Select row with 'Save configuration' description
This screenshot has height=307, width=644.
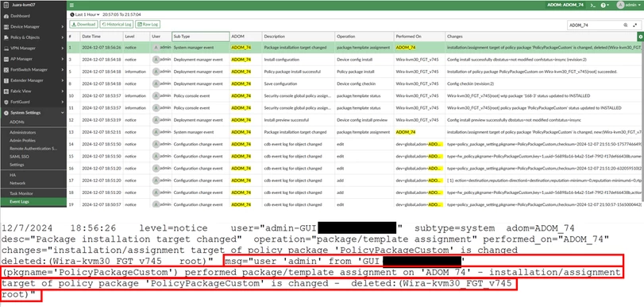pyautogui.click(x=355, y=84)
